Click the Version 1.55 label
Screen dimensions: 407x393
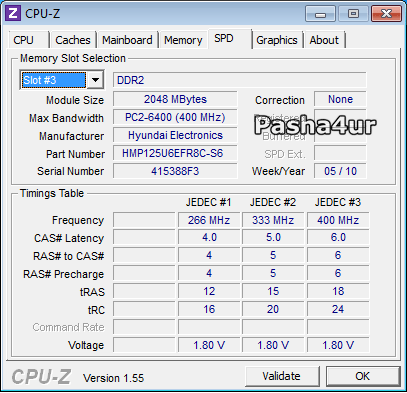point(113,378)
